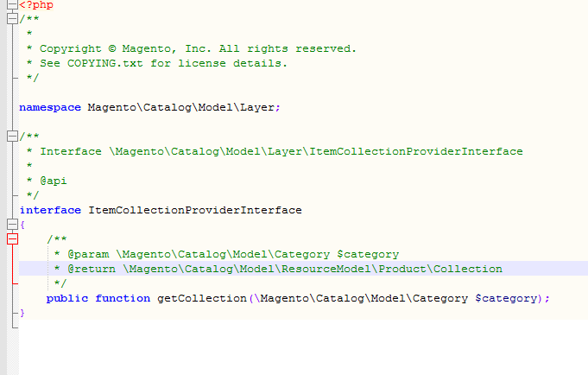Click ItemCollectionProviderInterface name in interface declaration

click(x=195, y=210)
